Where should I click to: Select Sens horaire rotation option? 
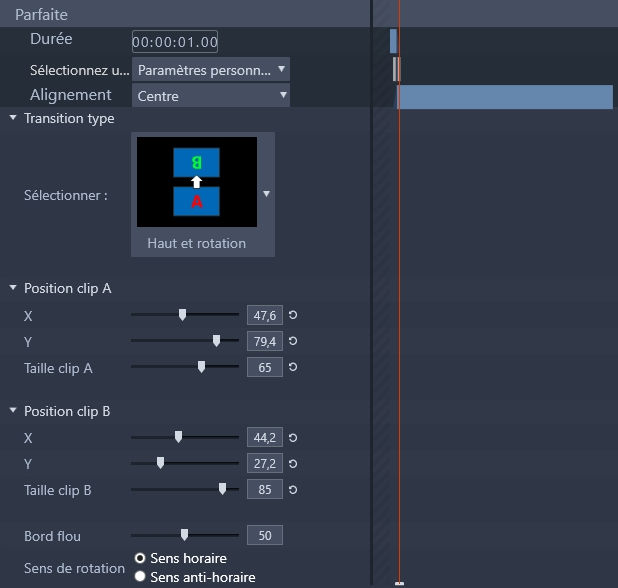[140, 558]
